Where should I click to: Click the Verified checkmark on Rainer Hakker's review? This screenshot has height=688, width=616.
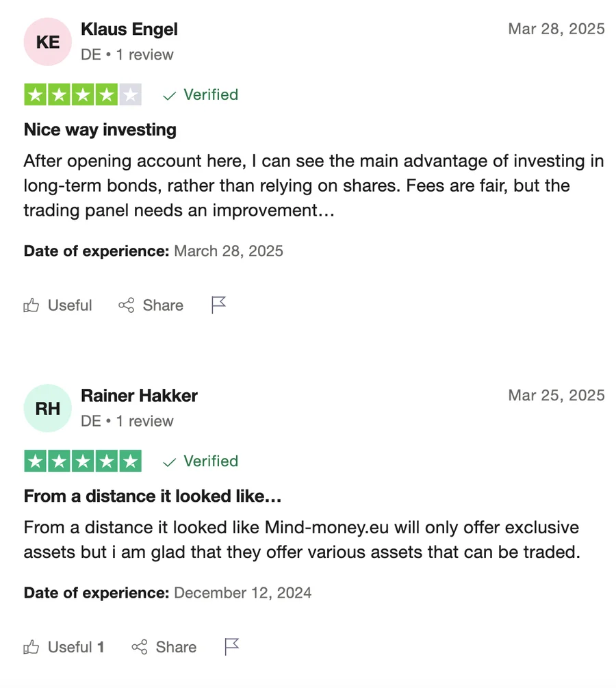click(169, 463)
